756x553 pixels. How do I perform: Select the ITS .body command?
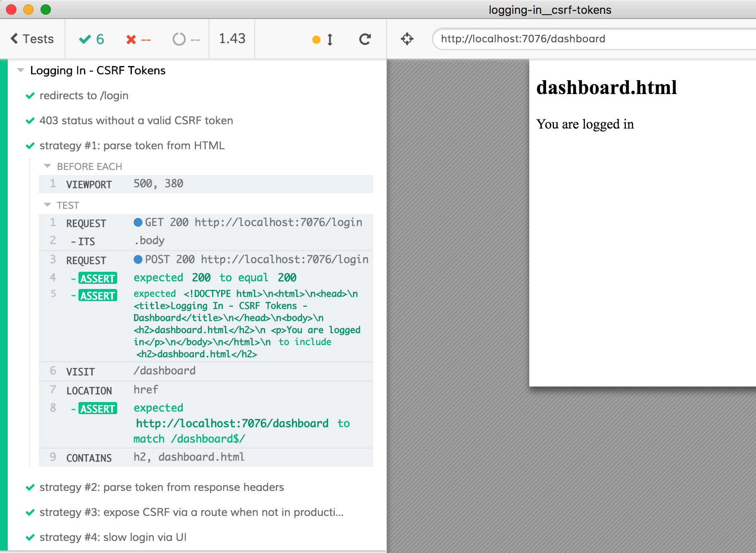[x=206, y=241]
